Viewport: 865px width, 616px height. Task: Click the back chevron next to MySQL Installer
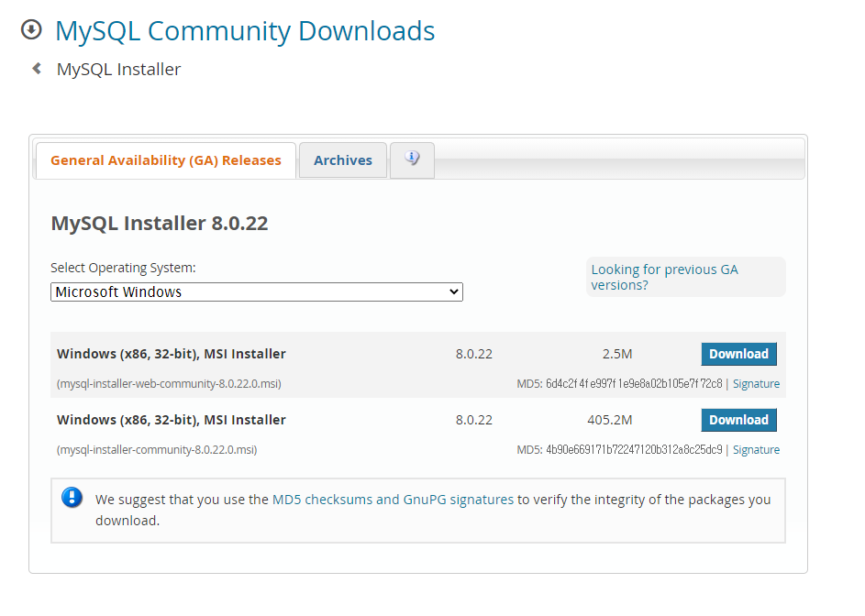37,69
